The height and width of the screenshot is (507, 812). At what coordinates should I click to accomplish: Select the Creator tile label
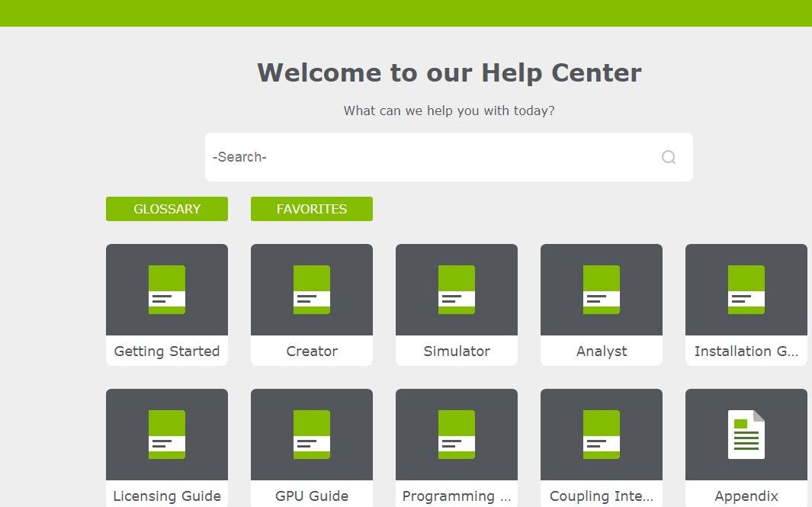[312, 351]
